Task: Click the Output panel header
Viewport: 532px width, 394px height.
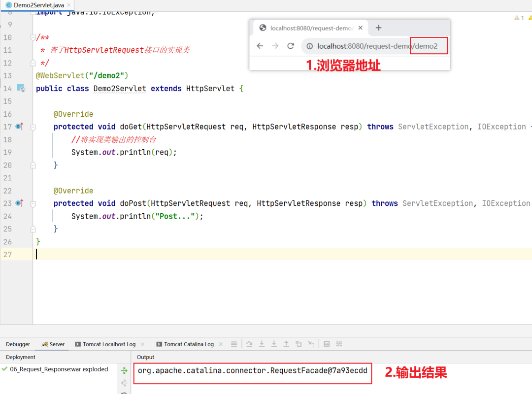Action: click(x=145, y=357)
